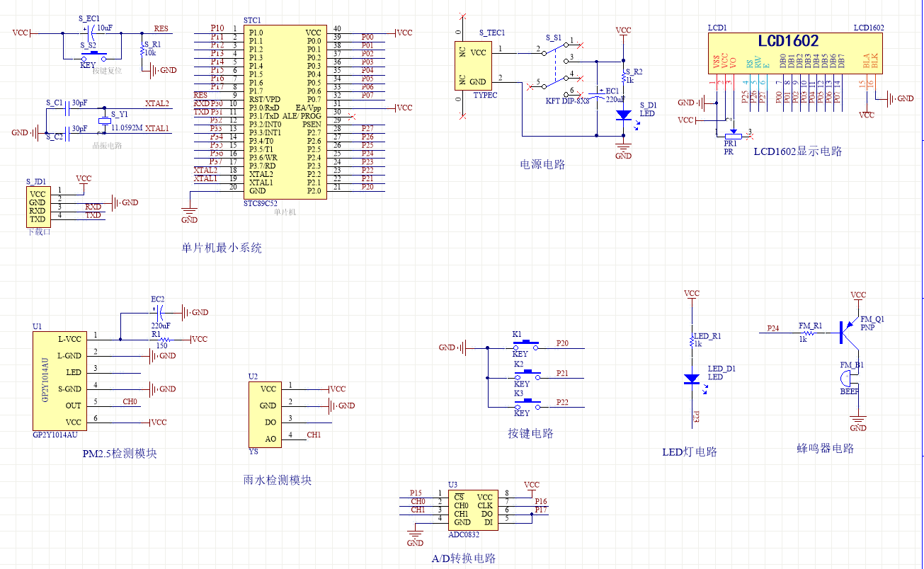Click the 'LCD1602显示电路' caption

tap(798, 151)
